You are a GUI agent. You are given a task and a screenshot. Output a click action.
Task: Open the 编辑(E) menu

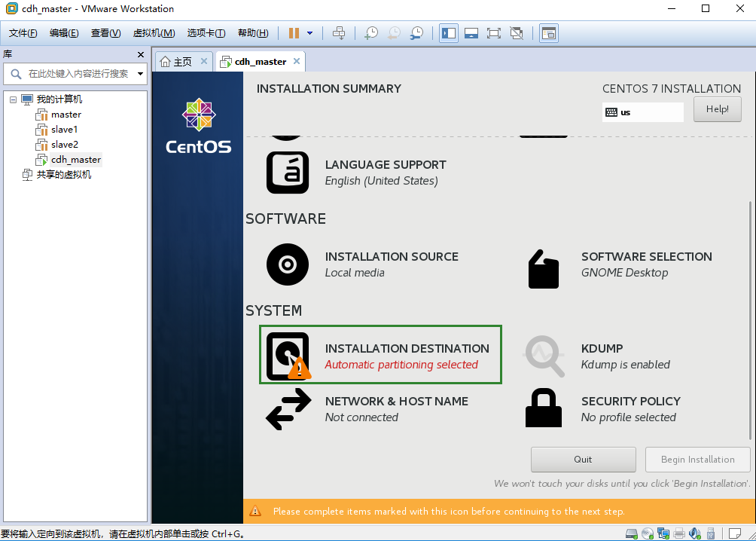64,33
